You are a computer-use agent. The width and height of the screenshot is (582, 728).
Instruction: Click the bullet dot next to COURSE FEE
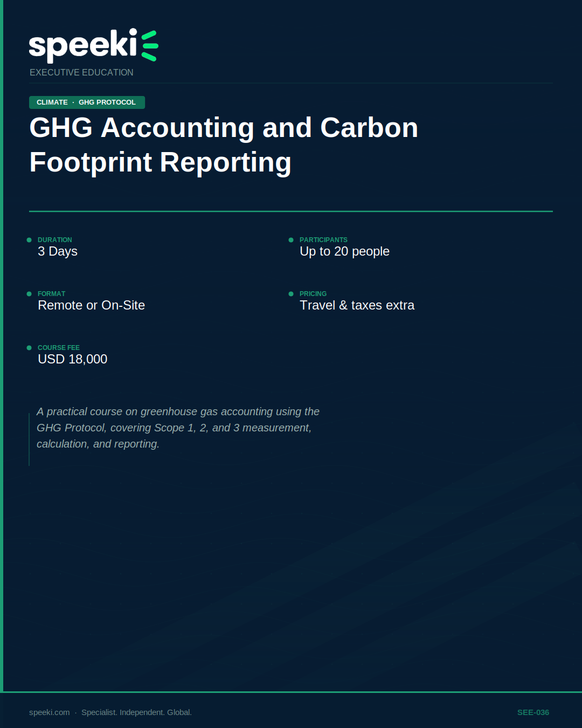pos(29,348)
